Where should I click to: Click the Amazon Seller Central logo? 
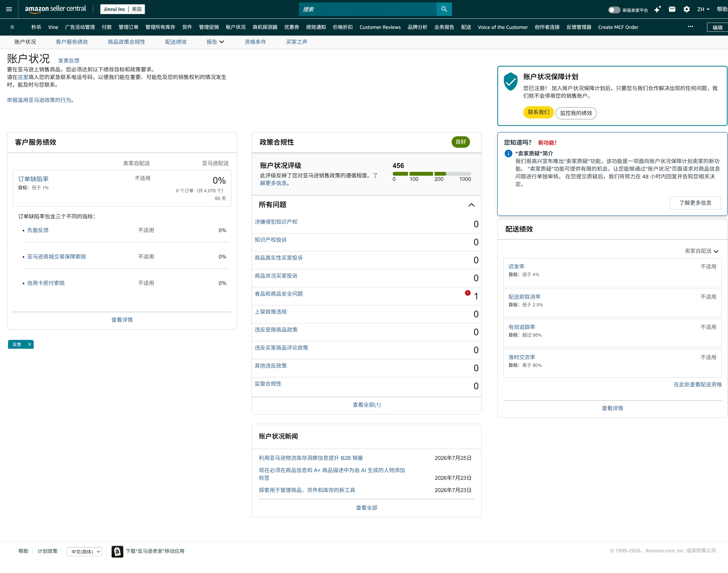coord(55,9)
